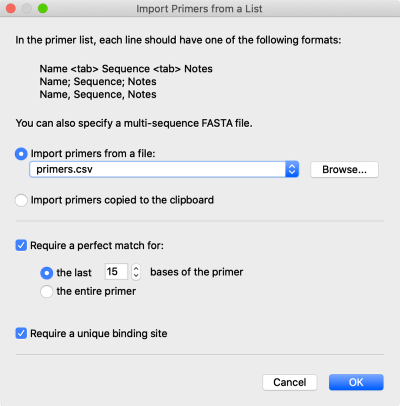Cancel the primer import

coord(290,382)
